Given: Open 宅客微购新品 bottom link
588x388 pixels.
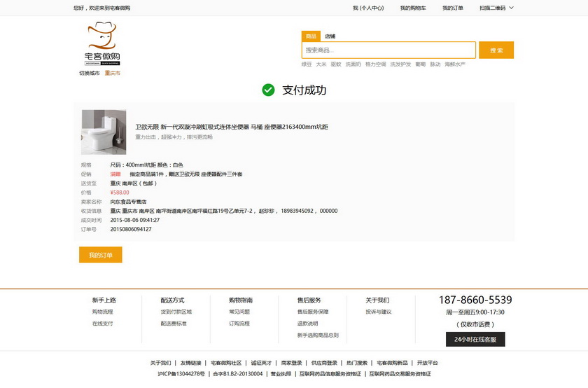Looking at the screenshot, I should point(392,363).
